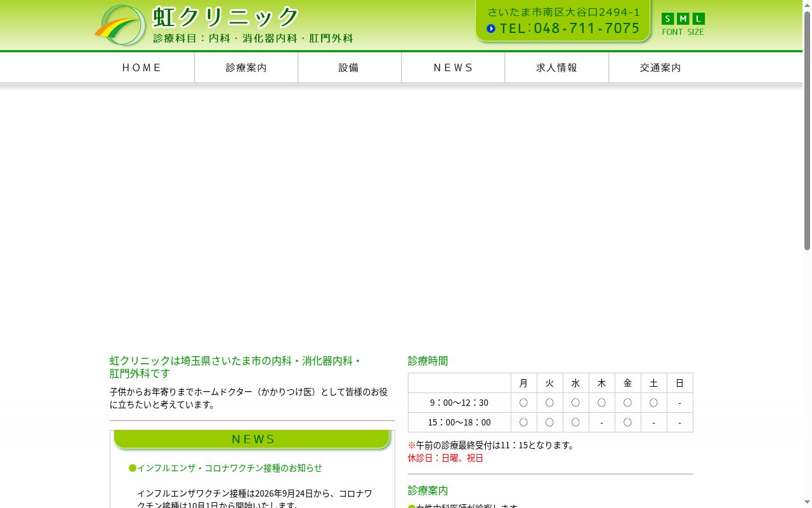Click Saturday morning circle in schedule
The width and height of the screenshot is (812, 508).
654,403
